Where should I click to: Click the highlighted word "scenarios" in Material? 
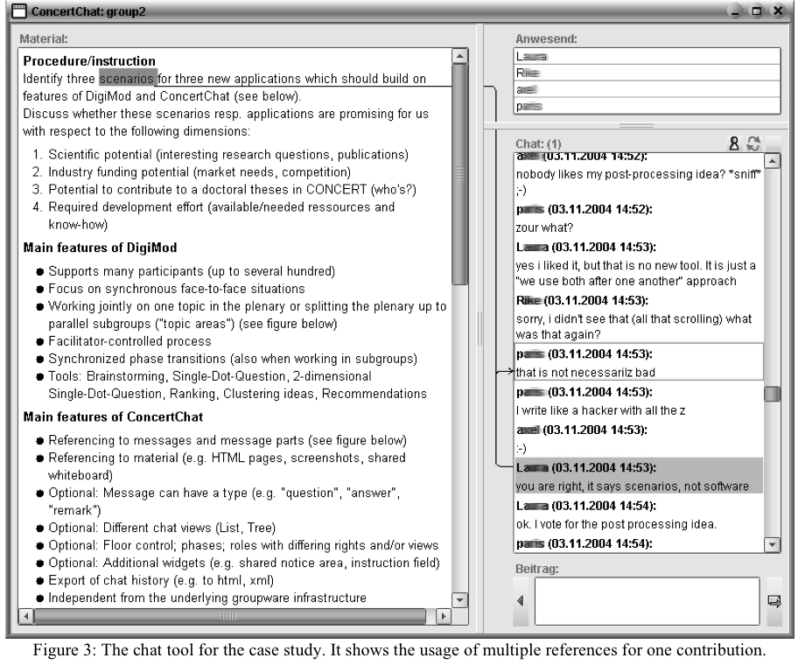click(x=128, y=79)
